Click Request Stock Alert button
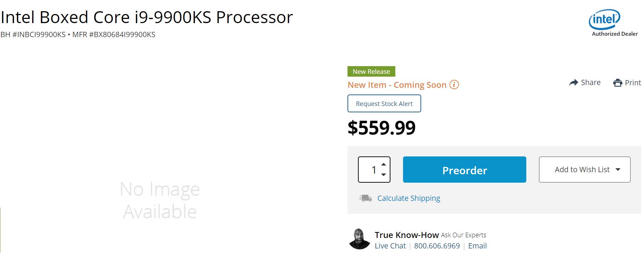This screenshot has width=644, height=253. coord(384,104)
